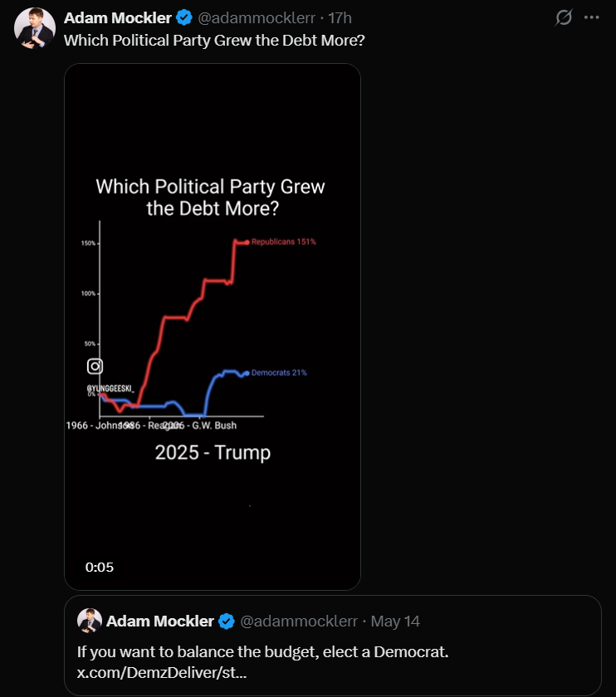Open the x.com/DemzDeliver link
Image resolution: width=616 pixels, height=697 pixels.
[161, 673]
